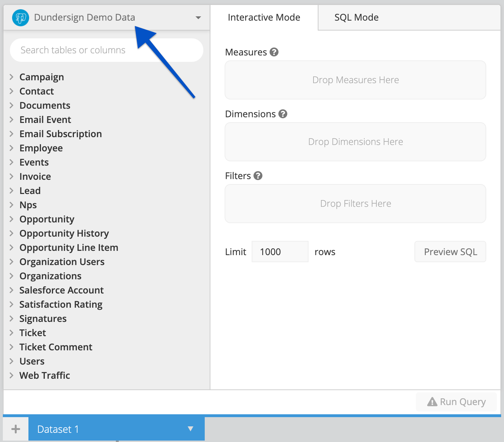Click the PostgreSQL elephant data source icon
Viewport: 504px width, 442px height.
coord(21,17)
